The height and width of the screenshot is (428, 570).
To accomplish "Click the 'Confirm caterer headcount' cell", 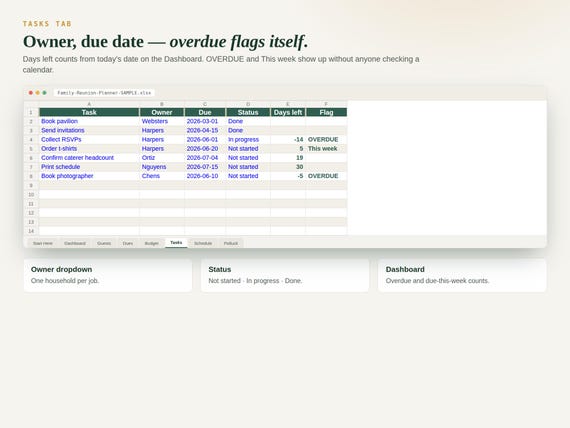I will pyautogui.click(x=89, y=157).
